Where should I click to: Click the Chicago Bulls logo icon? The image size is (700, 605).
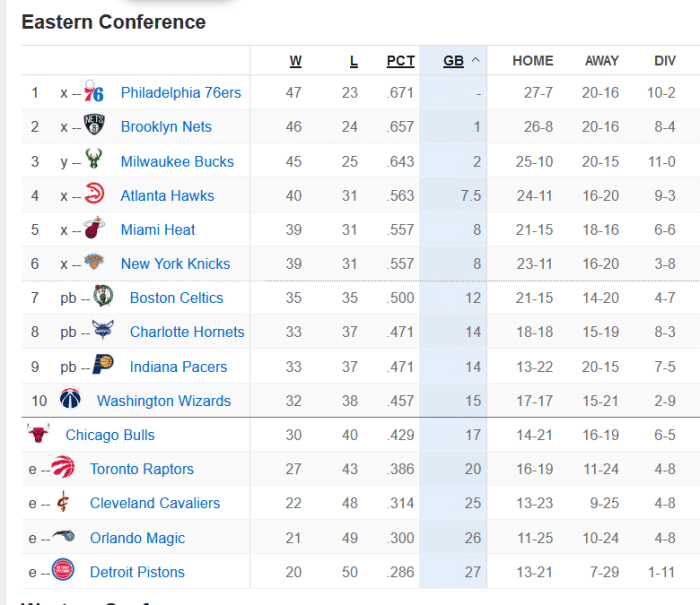tap(39, 435)
